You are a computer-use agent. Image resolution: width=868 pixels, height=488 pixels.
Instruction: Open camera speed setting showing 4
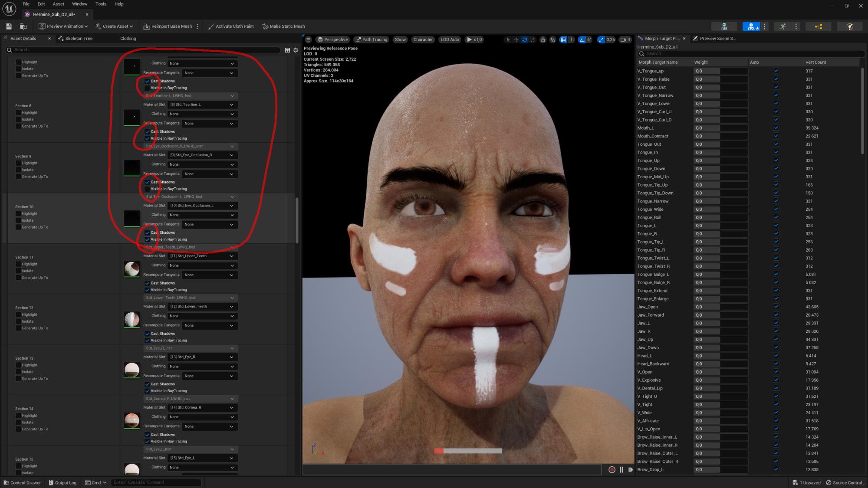tap(625, 39)
